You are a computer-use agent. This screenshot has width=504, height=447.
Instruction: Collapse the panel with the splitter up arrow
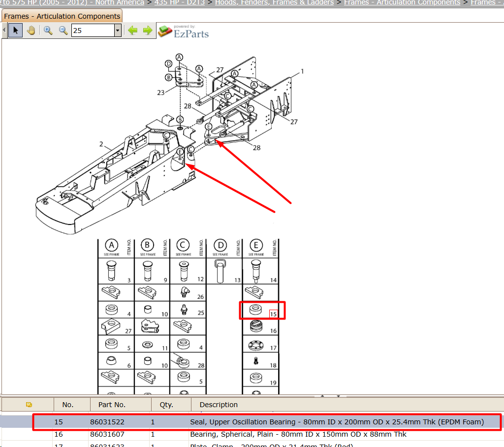322,396
